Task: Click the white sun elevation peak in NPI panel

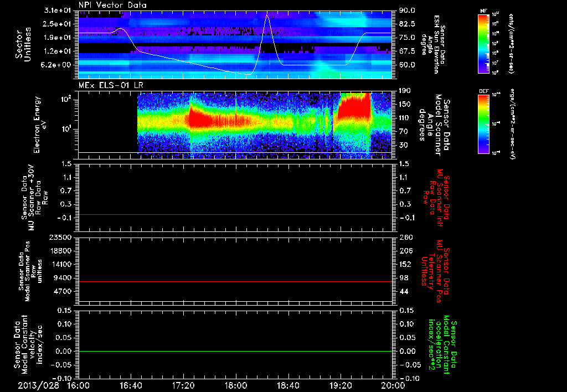Action: point(267,15)
